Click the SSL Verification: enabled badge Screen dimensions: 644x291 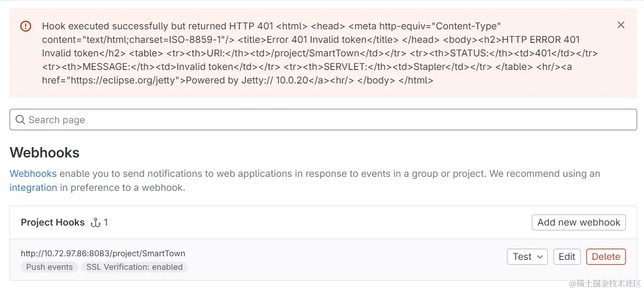pyautogui.click(x=134, y=267)
